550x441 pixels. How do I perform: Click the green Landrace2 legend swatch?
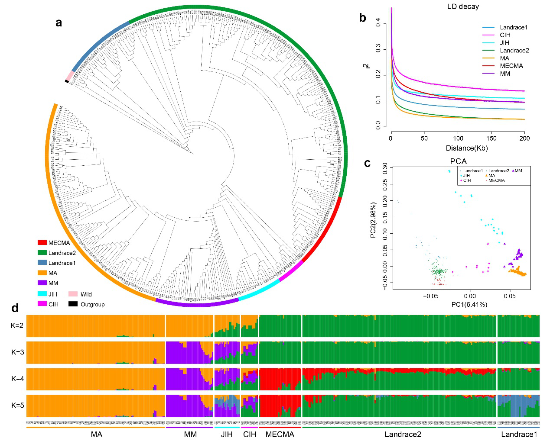pyautogui.click(x=42, y=253)
